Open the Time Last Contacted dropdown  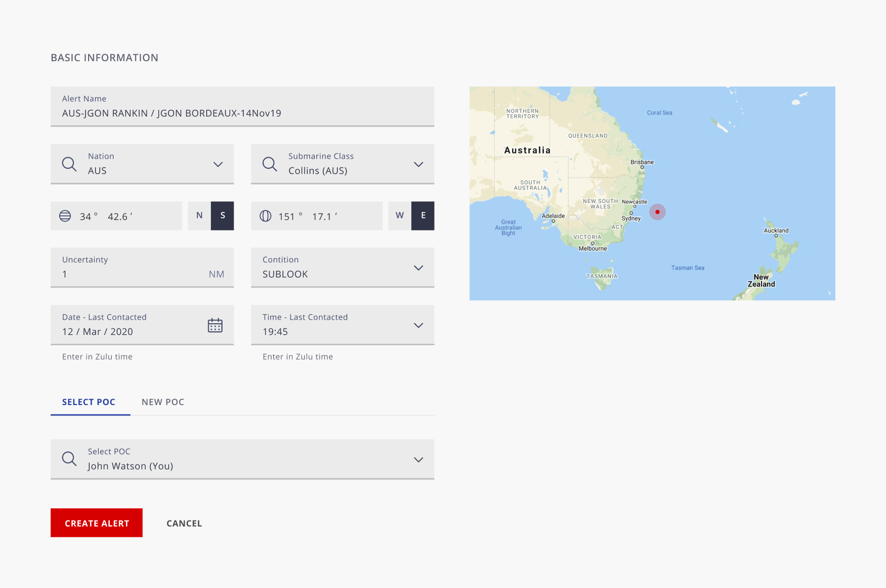coord(418,325)
